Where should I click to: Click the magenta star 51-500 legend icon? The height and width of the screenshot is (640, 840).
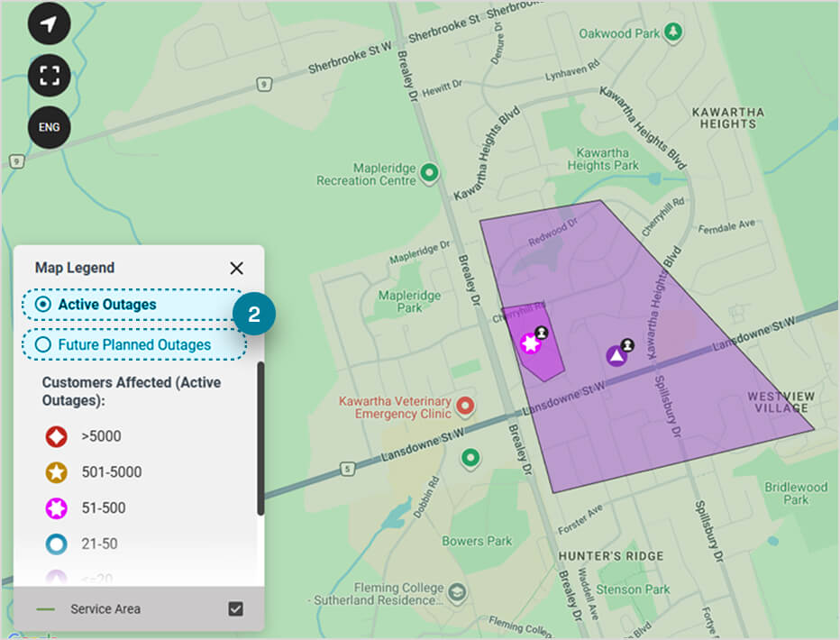[54, 507]
